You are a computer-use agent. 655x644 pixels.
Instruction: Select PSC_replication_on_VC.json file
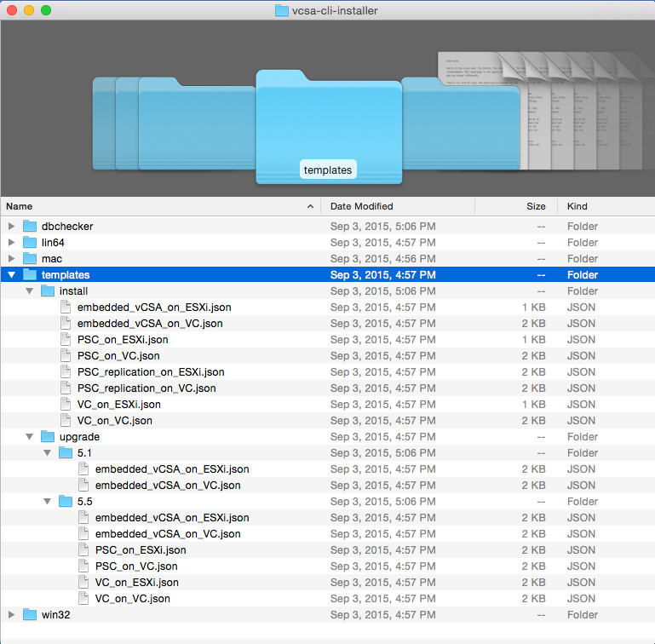pos(147,388)
